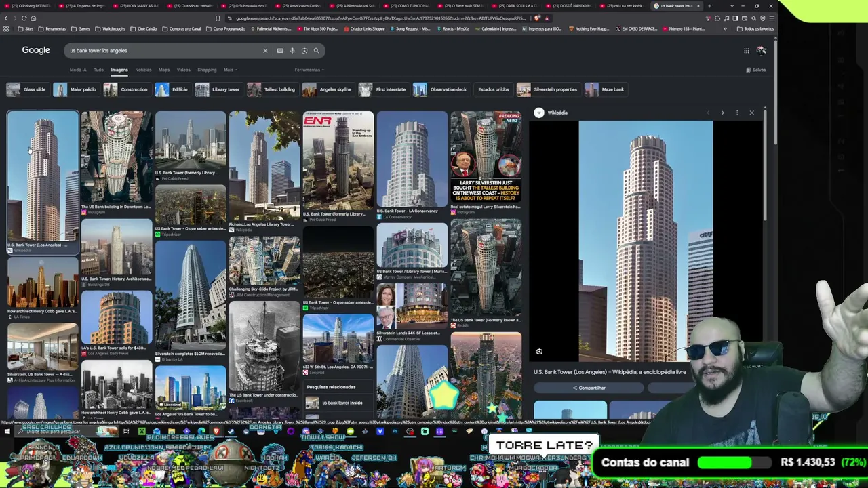Open the Sites bookmark folder
Image resolution: width=868 pixels, height=488 pixels.
(25, 29)
